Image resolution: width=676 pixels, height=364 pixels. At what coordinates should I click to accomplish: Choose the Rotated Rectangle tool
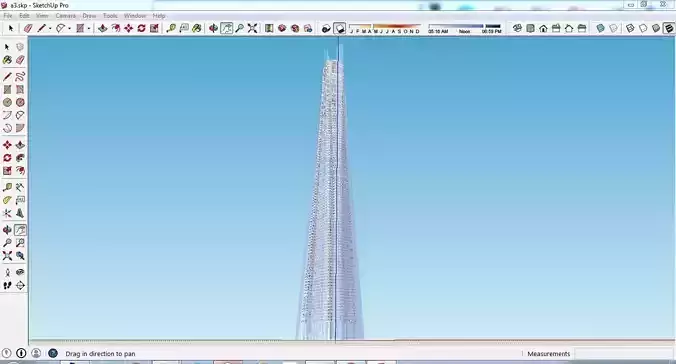(x=20, y=90)
